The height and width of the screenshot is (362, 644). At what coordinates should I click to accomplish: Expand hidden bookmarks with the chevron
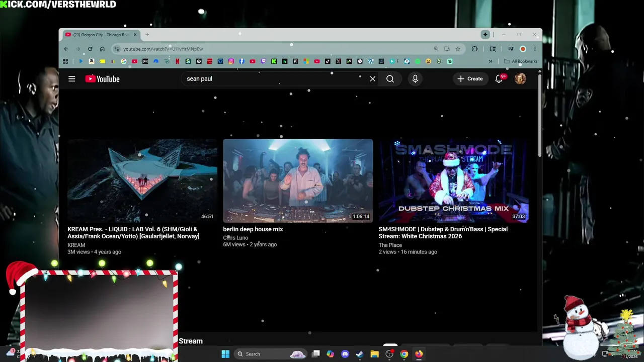[x=491, y=61]
